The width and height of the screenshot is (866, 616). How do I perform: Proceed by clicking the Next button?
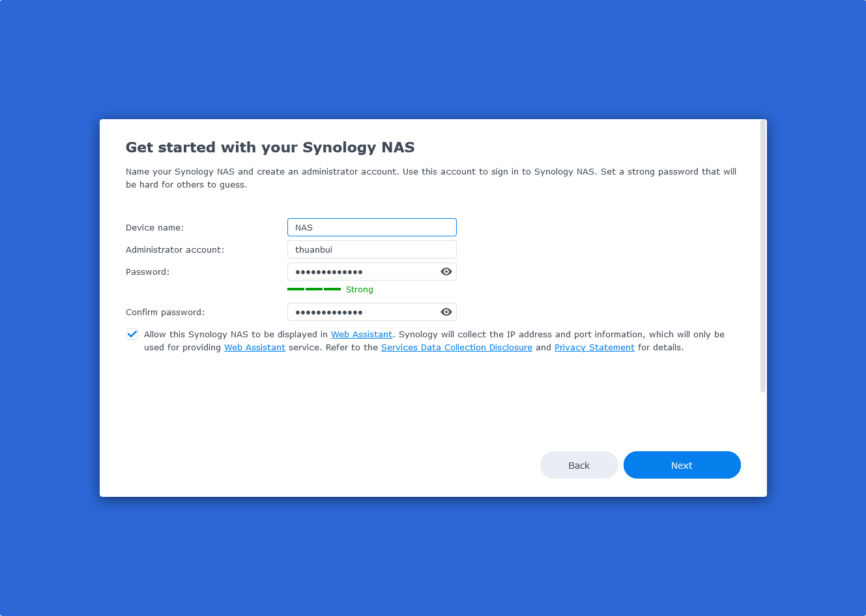[x=682, y=465]
